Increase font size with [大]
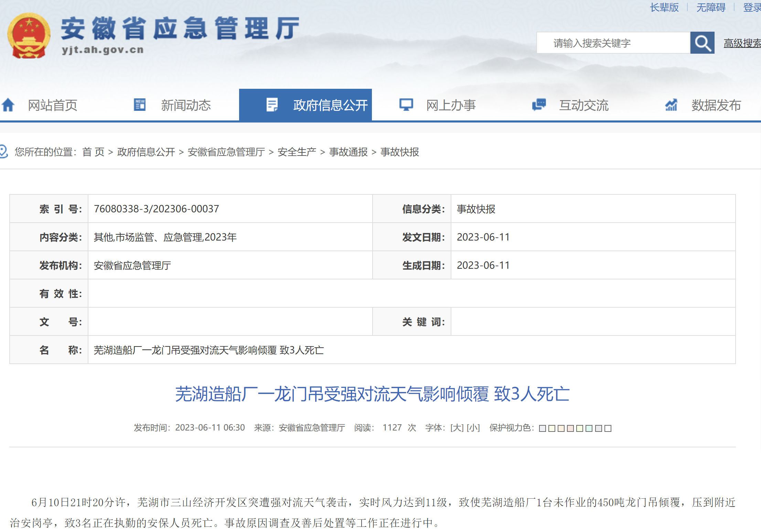The width and height of the screenshot is (761, 532). (x=457, y=428)
